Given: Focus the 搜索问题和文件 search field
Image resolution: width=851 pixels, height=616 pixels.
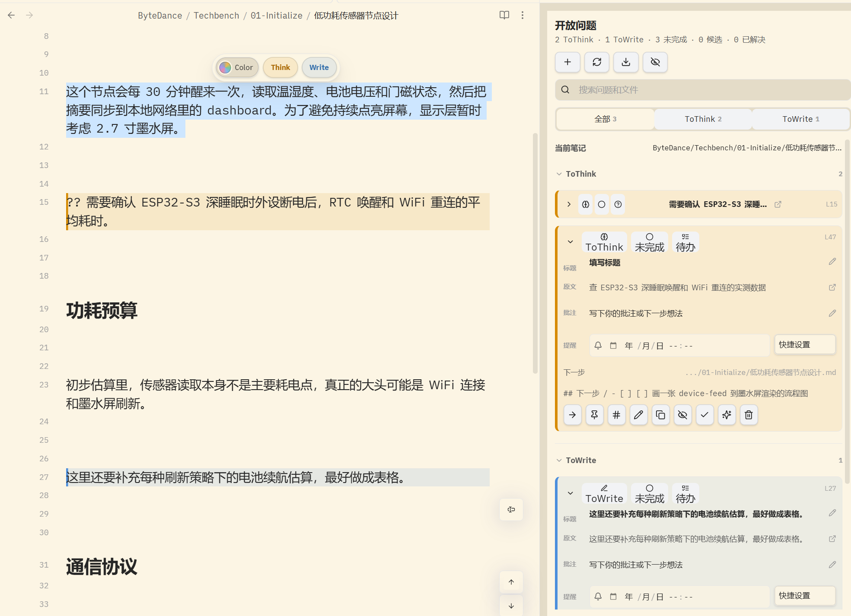Looking at the screenshot, I should (703, 90).
